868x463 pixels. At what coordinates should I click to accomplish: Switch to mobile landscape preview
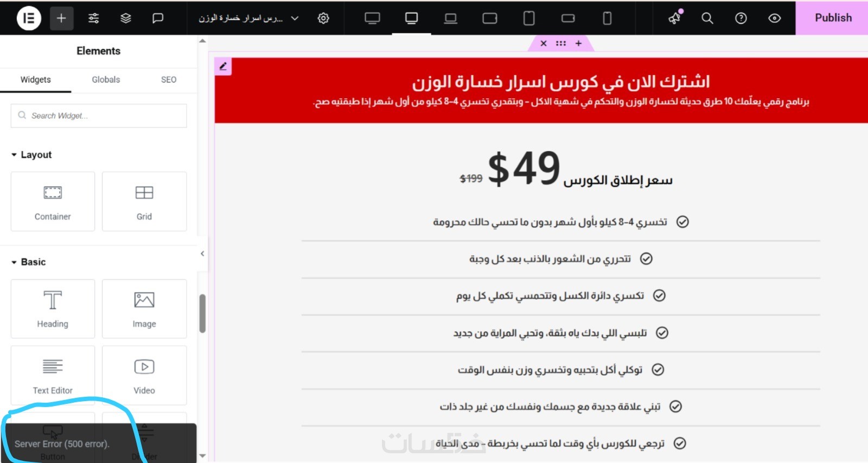pos(568,18)
